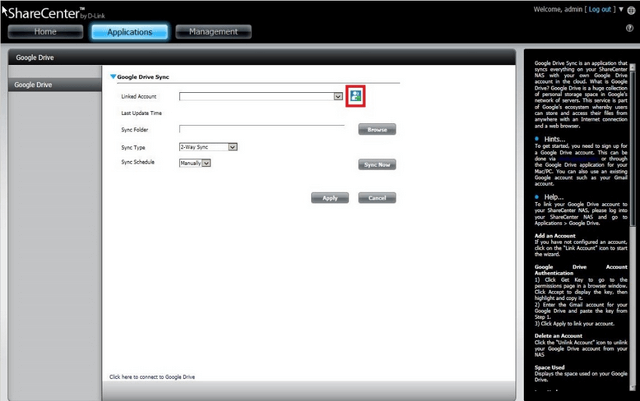Viewport: 640px width, 401px height.
Task: Click the Hints heading in help panel
Action: pyautogui.click(x=554, y=139)
